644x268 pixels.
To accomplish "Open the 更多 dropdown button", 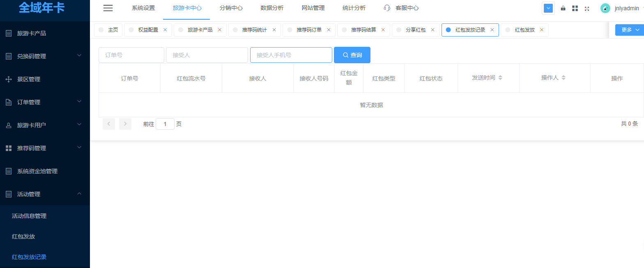I will coord(630,30).
